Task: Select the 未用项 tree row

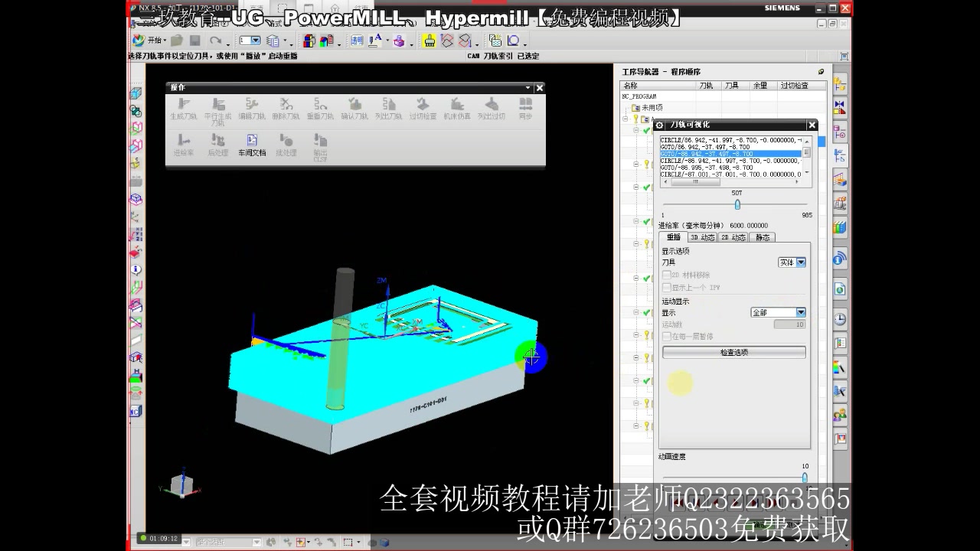Action: tap(647, 108)
